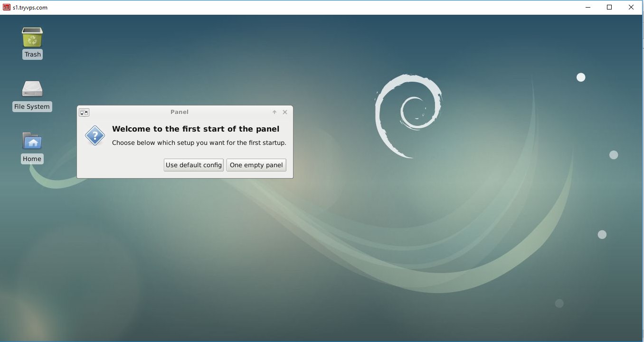Select the File System drive icon
Viewport: 644px width, 342px height.
pos(32,89)
